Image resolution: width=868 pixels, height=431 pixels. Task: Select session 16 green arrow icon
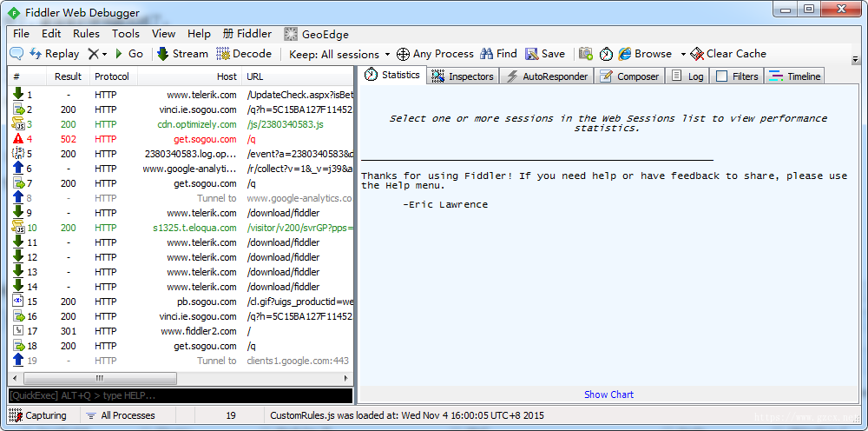(x=17, y=316)
